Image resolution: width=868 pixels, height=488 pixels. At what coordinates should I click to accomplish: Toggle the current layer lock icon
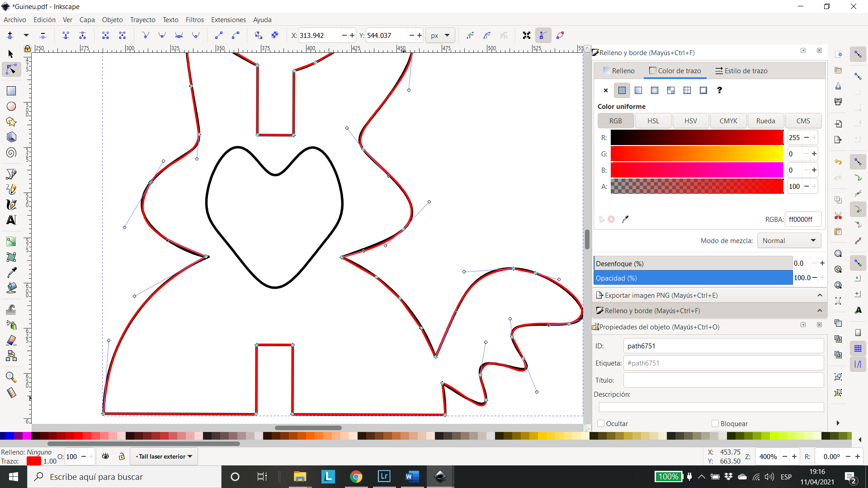(x=122, y=456)
